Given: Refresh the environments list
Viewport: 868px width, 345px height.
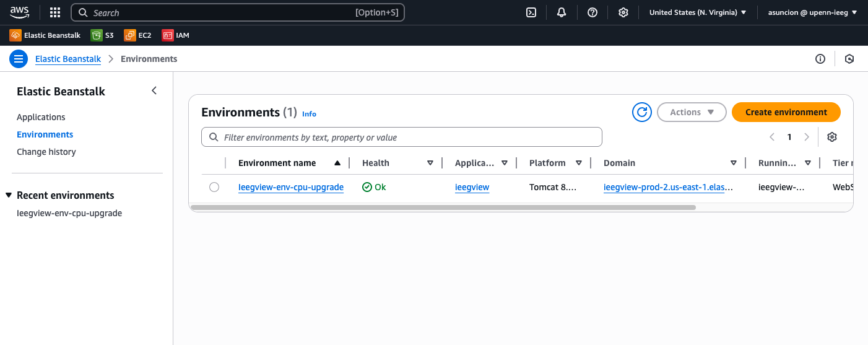Looking at the screenshot, I should [642, 112].
